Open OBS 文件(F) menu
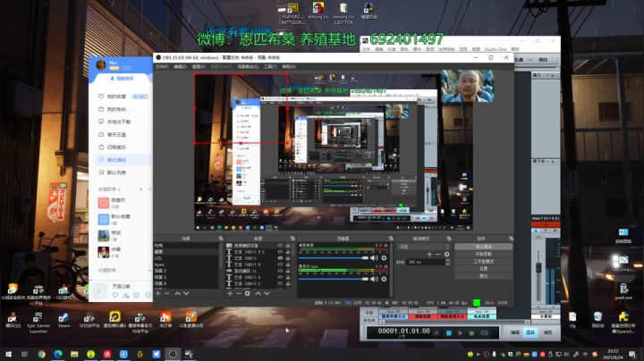 162,66
